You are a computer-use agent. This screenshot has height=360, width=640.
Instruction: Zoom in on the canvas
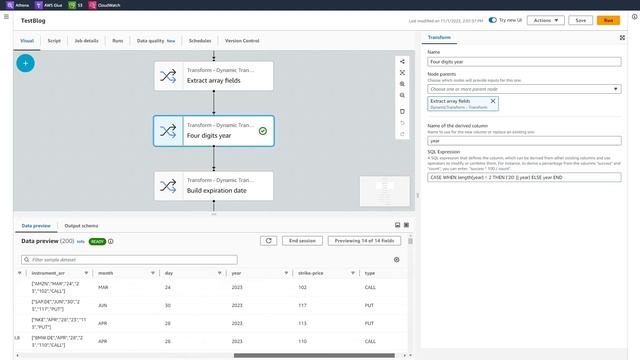point(402,84)
